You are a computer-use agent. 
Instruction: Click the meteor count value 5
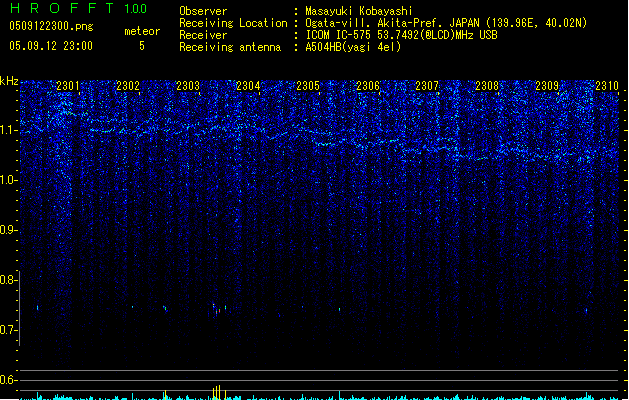[x=141, y=46]
